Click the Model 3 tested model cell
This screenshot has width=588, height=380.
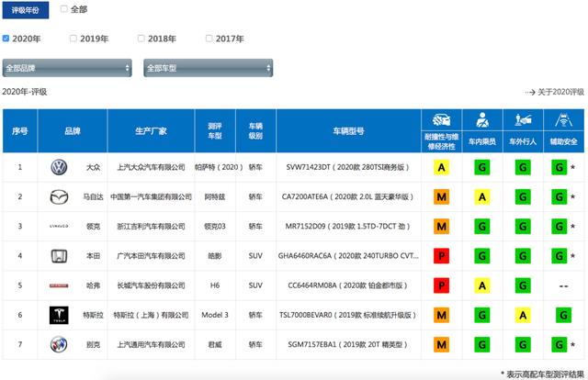click(215, 315)
